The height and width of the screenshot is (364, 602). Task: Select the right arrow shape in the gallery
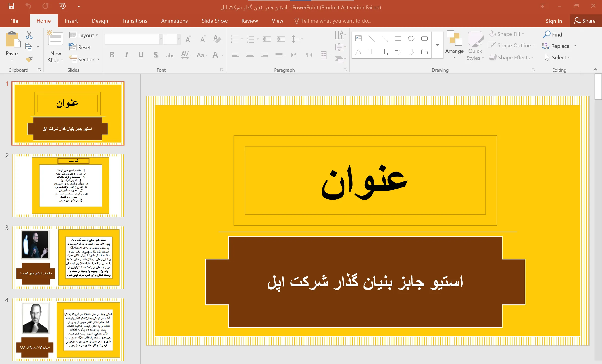pos(398,52)
